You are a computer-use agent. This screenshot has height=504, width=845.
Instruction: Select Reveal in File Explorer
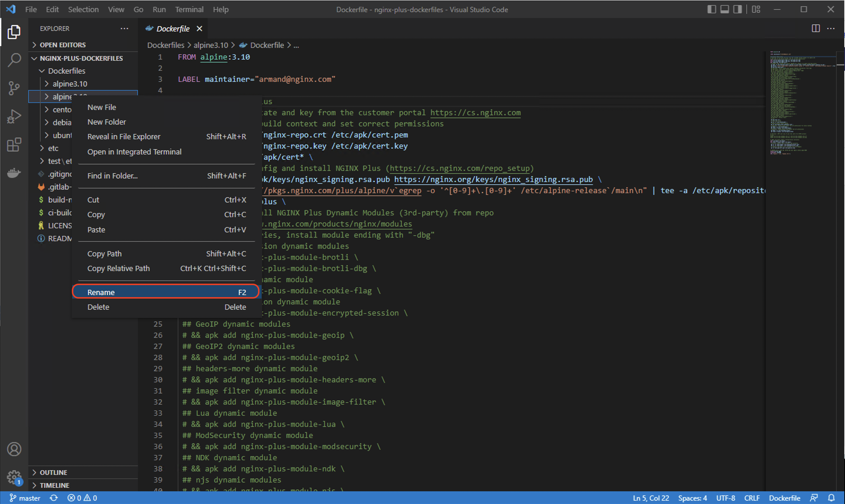(x=167, y=137)
